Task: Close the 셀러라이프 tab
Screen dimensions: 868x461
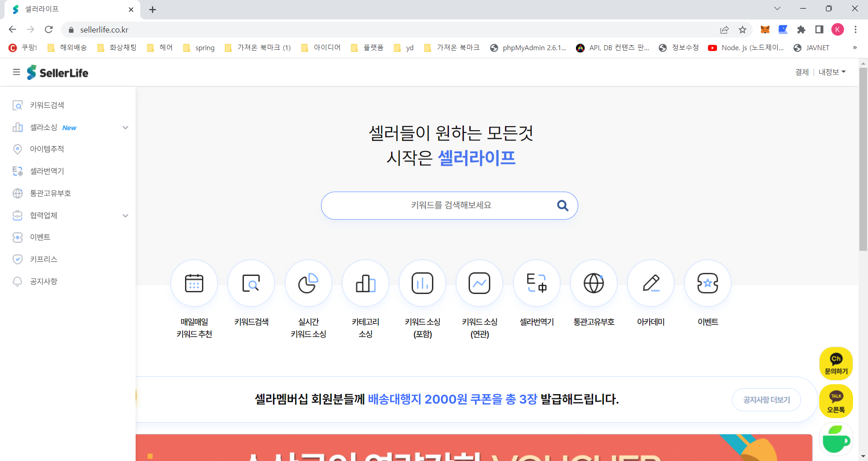Action: [x=131, y=9]
